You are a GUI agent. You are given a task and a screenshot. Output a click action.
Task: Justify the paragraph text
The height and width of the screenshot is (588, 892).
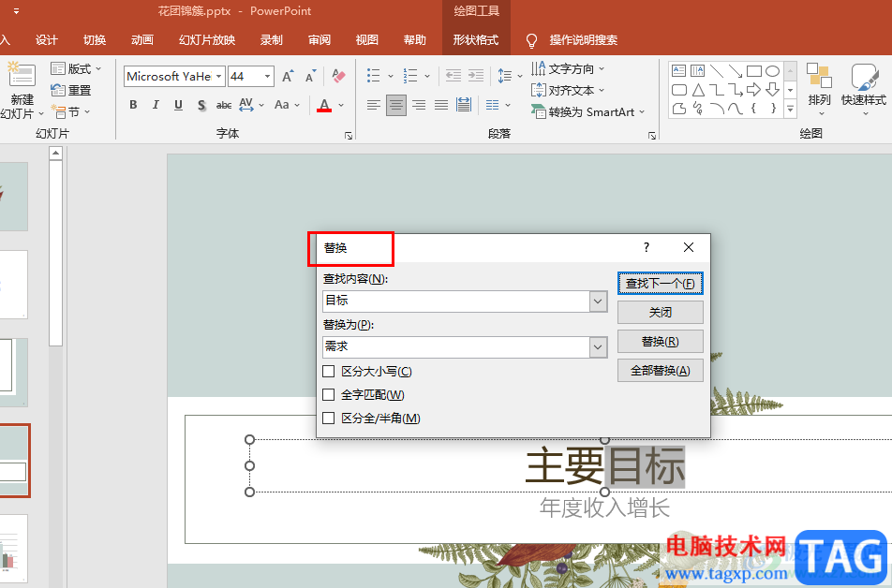[441, 105]
